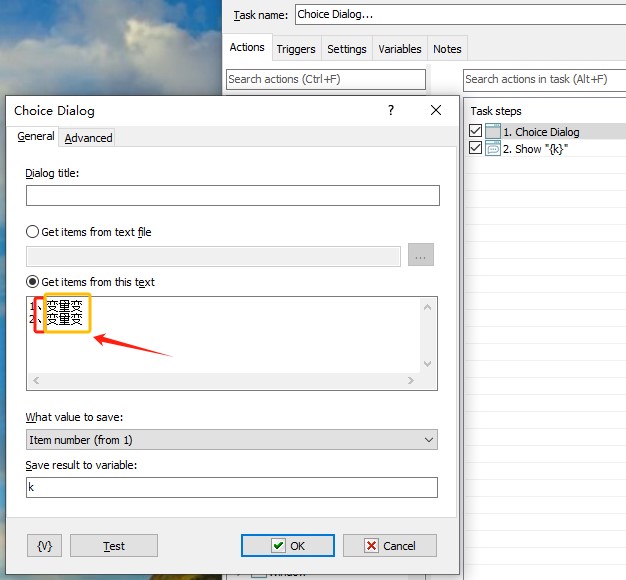Toggle the "2. Show {k}" step checkbox
Image resolution: width=626 pixels, height=580 pixels.
click(x=475, y=149)
